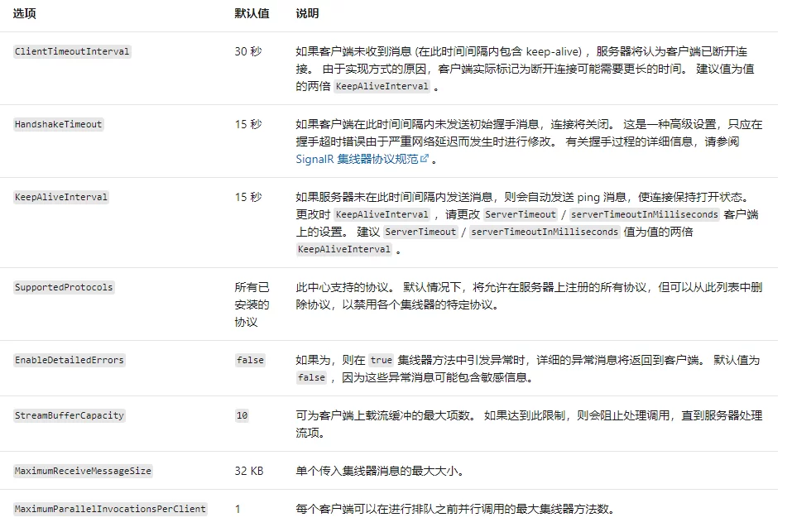Viewport: 792px width, 532px height.
Task: Click the 32 KB default value
Action: (x=249, y=471)
